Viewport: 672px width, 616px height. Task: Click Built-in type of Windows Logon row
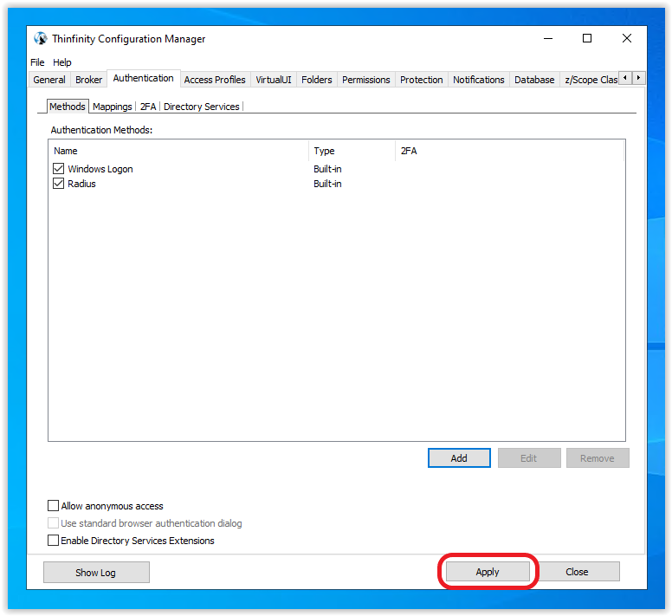327,169
